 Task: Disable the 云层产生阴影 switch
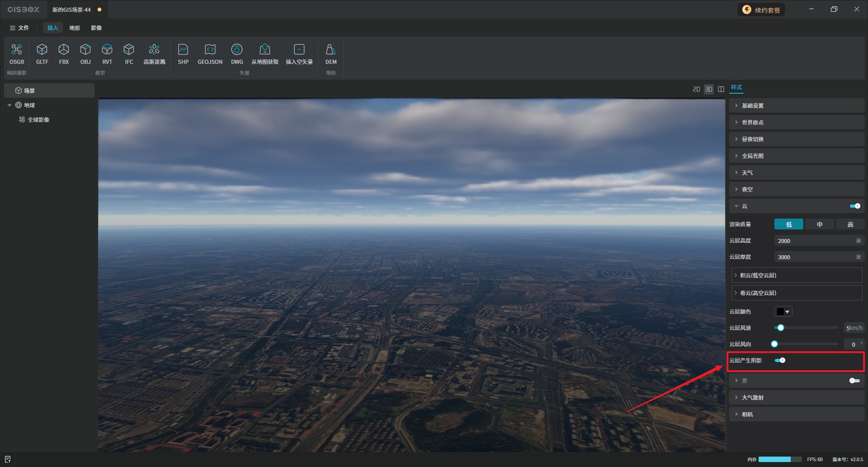tap(780, 360)
